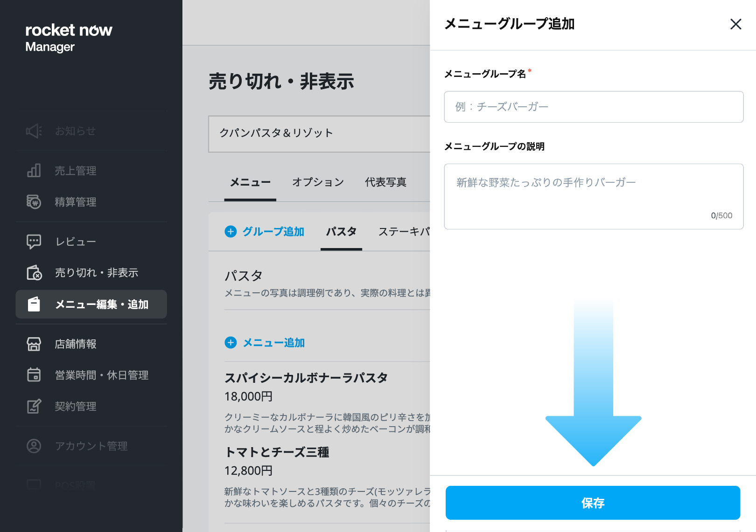The width and height of the screenshot is (756, 532).
Task: Focus the メニューグループの説明 text area
Action: pyautogui.click(x=594, y=196)
